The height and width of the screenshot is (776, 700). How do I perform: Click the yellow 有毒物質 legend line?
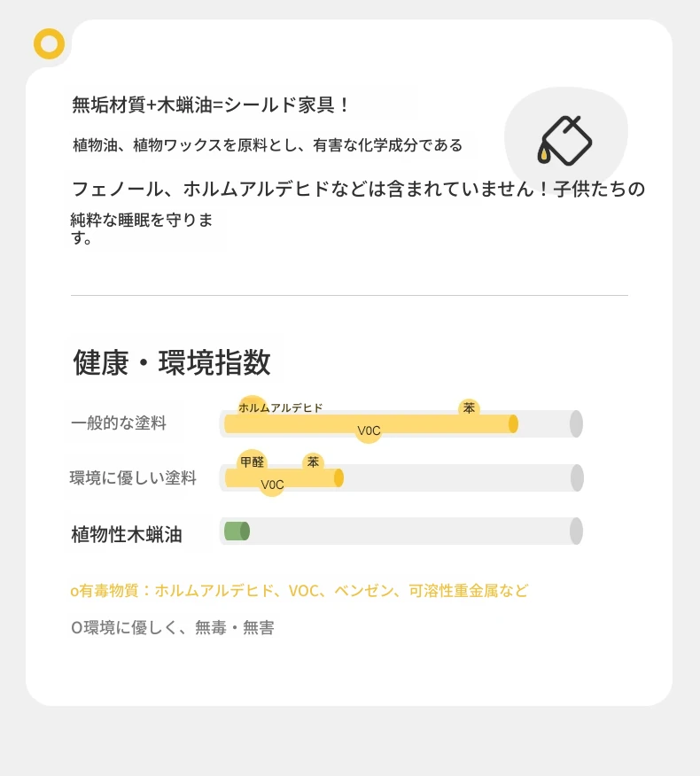(x=299, y=590)
